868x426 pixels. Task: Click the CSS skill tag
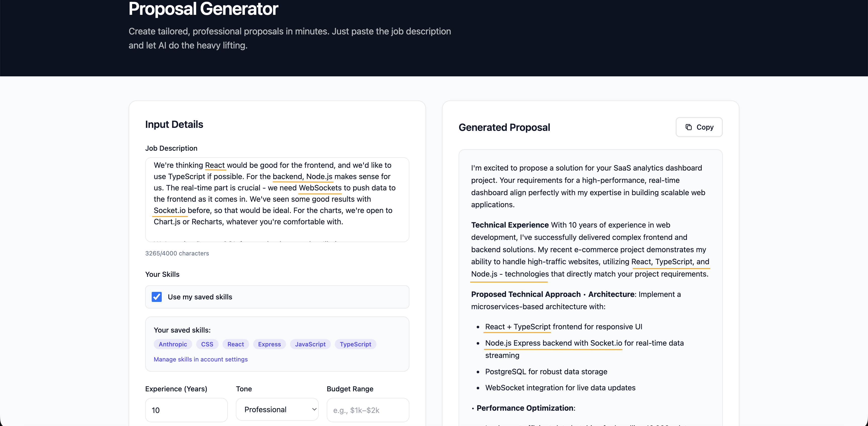tap(207, 344)
